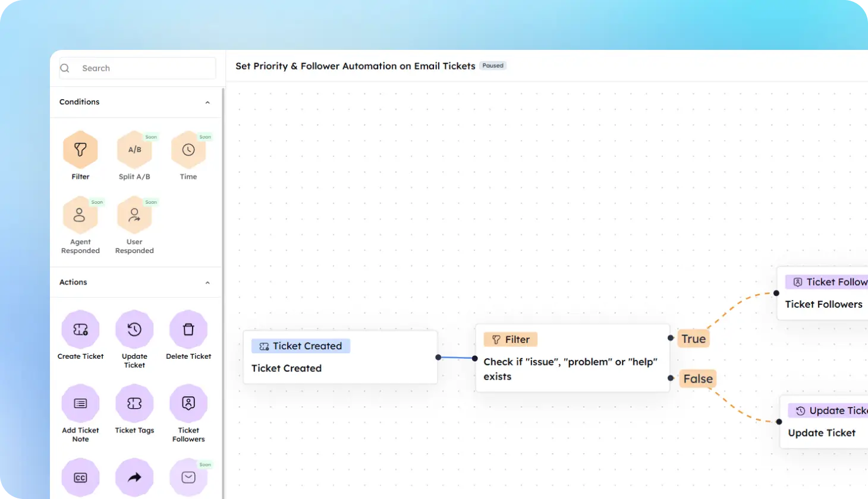The width and height of the screenshot is (868, 499).
Task: Collapse the Actions section
Action: pos(207,283)
